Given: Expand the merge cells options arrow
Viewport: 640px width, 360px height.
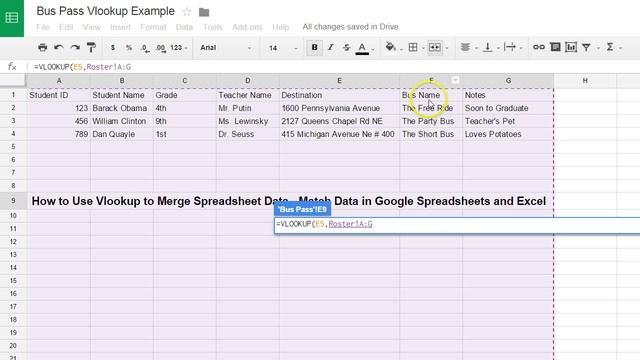Looking at the screenshot, I should pyautogui.click(x=447, y=48).
